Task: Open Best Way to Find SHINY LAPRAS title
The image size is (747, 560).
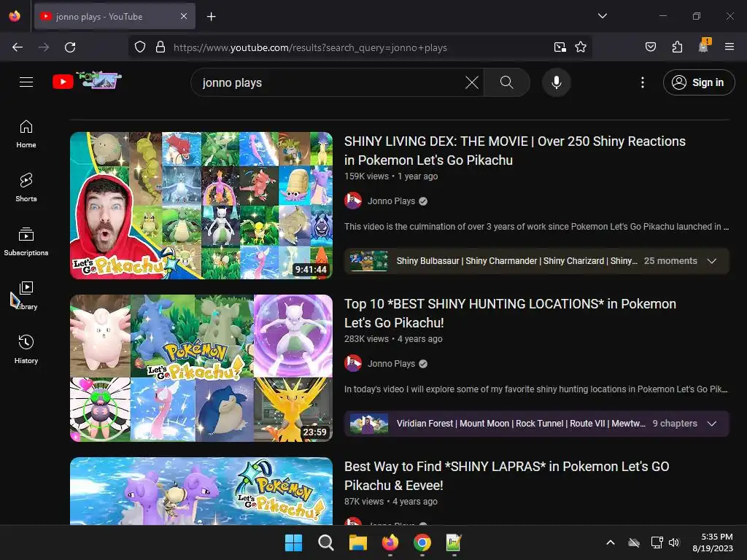Action: [x=506, y=475]
